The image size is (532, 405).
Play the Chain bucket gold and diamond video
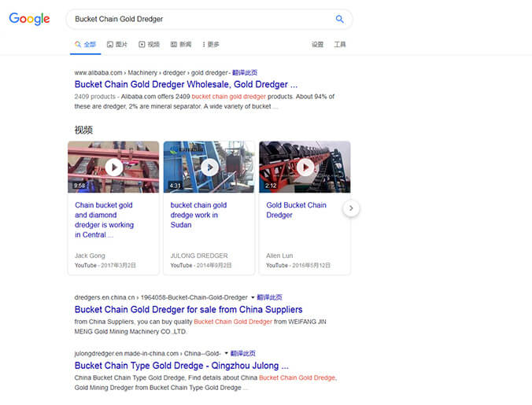(113, 167)
